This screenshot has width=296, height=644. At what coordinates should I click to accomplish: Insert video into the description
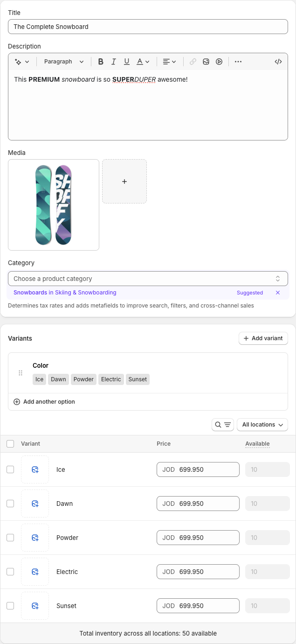pos(219,62)
